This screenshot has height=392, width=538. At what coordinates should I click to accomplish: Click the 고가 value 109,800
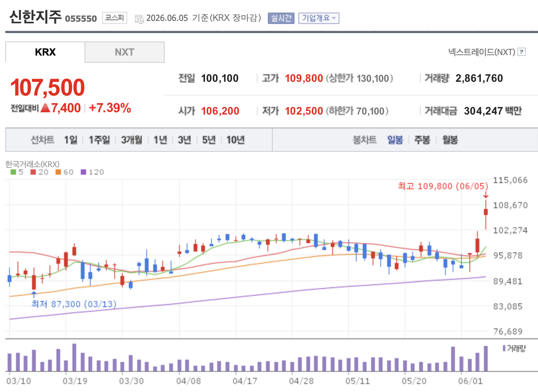click(304, 78)
